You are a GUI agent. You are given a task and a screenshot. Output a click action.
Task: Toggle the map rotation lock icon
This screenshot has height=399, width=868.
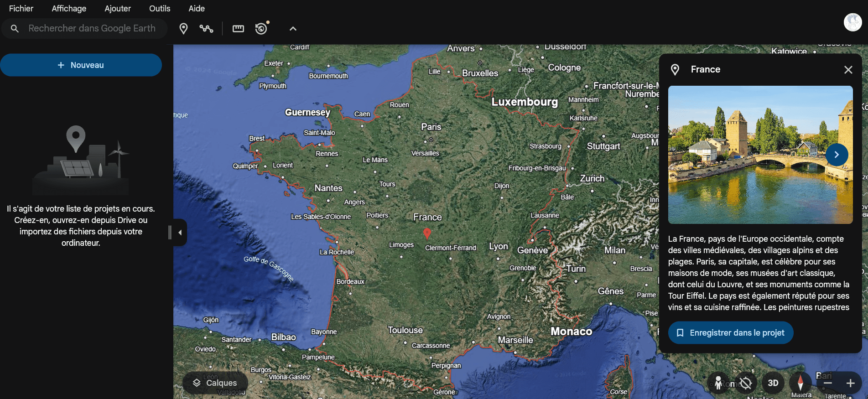click(745, 383)
